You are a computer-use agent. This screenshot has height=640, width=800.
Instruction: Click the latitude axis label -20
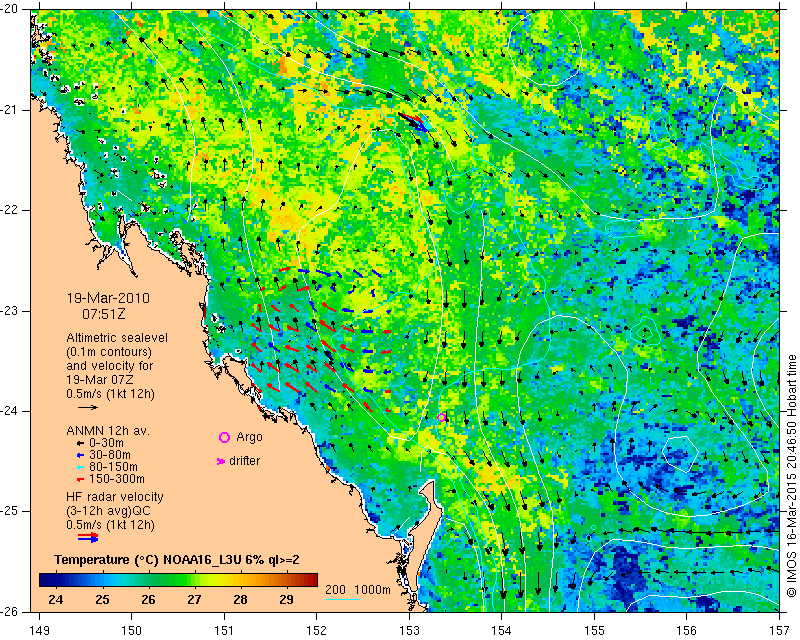pyautogui.click(x=9, y=10)
